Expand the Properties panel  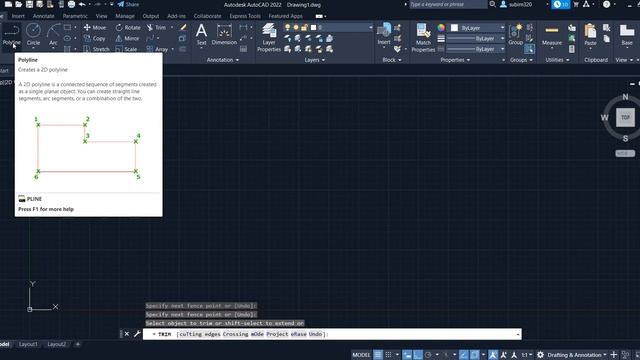455,60
